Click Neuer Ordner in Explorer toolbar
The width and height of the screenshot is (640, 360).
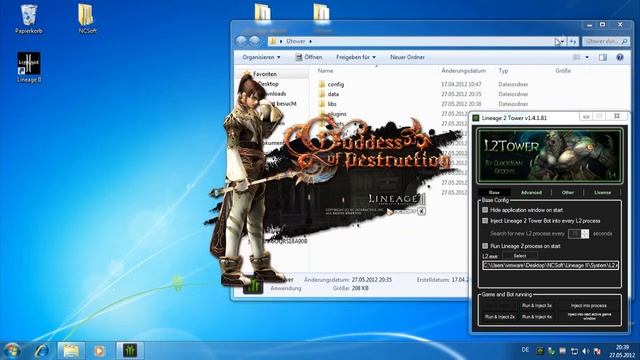point(407,57)
